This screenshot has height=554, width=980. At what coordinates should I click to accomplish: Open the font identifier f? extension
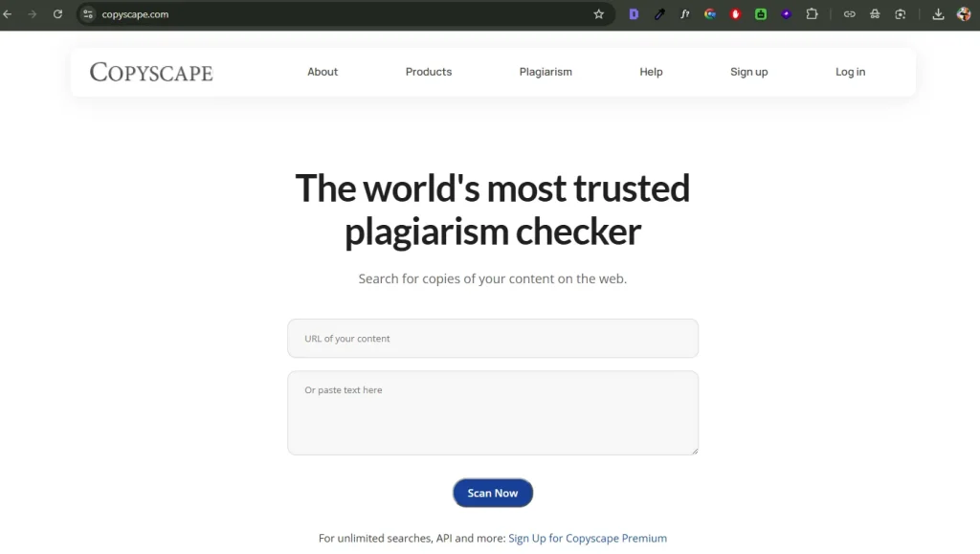click(685, 13)
